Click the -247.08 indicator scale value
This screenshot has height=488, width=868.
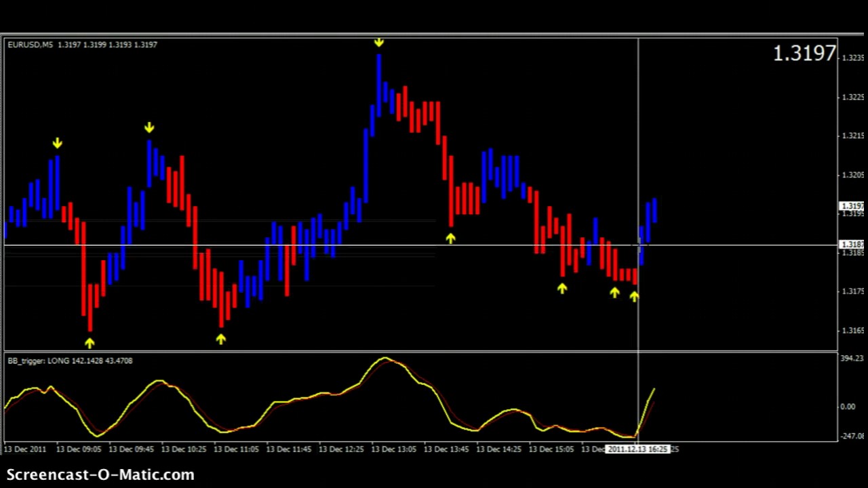pyautogui.click(x=852, y=436)
